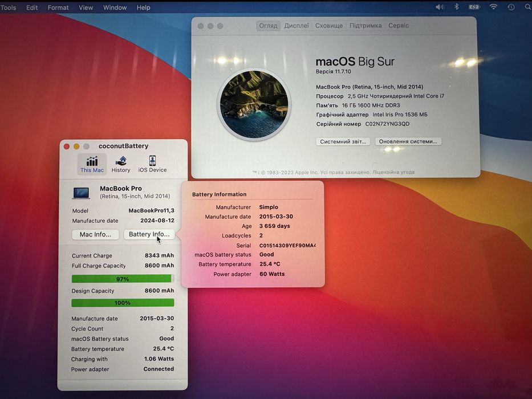Click the Big Sur wallpaper circle image
The image size is (532, 399).
pyautogui.click(x=254, y=104)
